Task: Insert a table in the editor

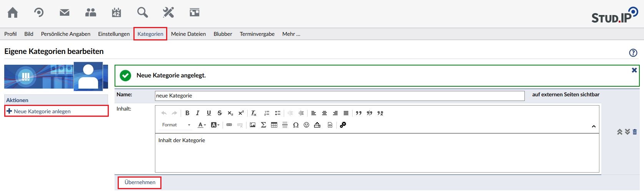Action: click(x=274, y=125)
